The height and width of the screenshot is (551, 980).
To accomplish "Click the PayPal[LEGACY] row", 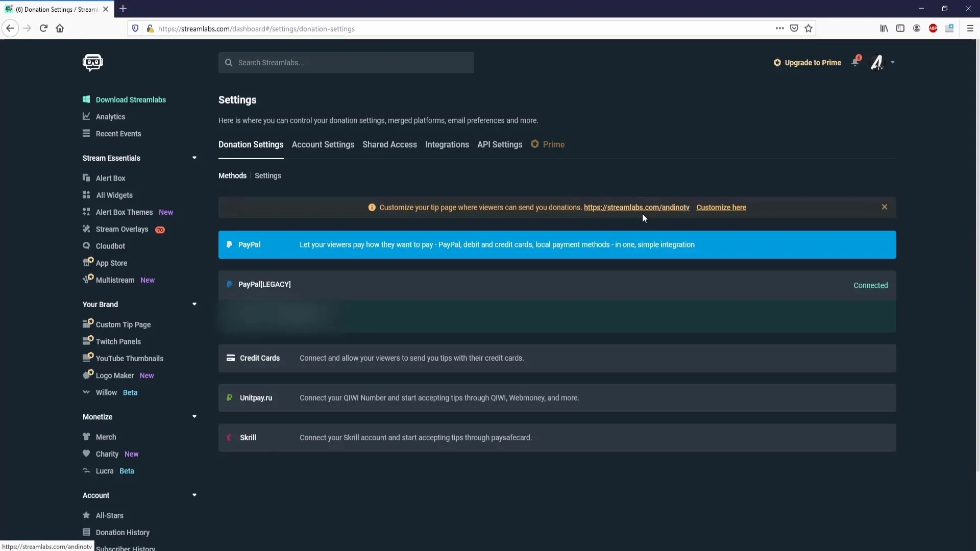I will (557, 285).
